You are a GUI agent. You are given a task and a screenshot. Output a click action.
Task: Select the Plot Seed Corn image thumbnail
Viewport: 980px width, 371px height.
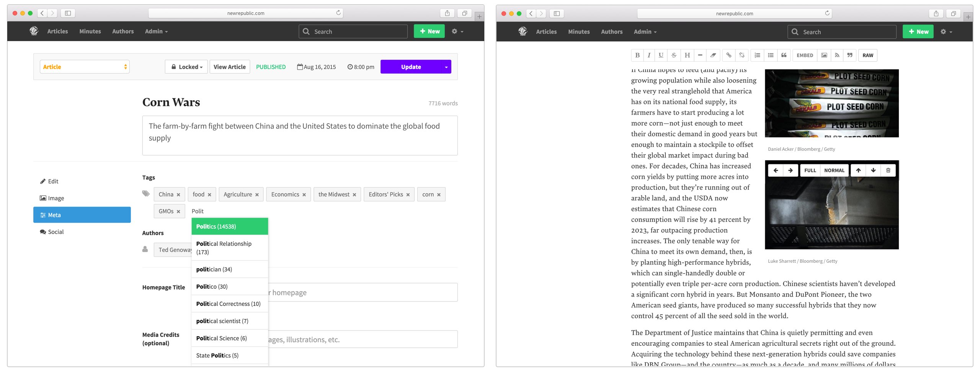pyautogui.click(x=831, y=103)
